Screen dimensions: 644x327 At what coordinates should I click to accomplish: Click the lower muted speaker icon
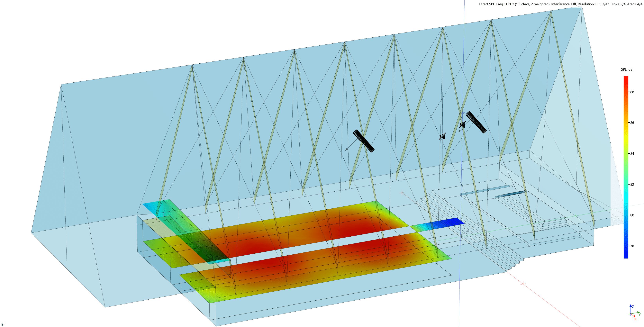tap(442, 137)
